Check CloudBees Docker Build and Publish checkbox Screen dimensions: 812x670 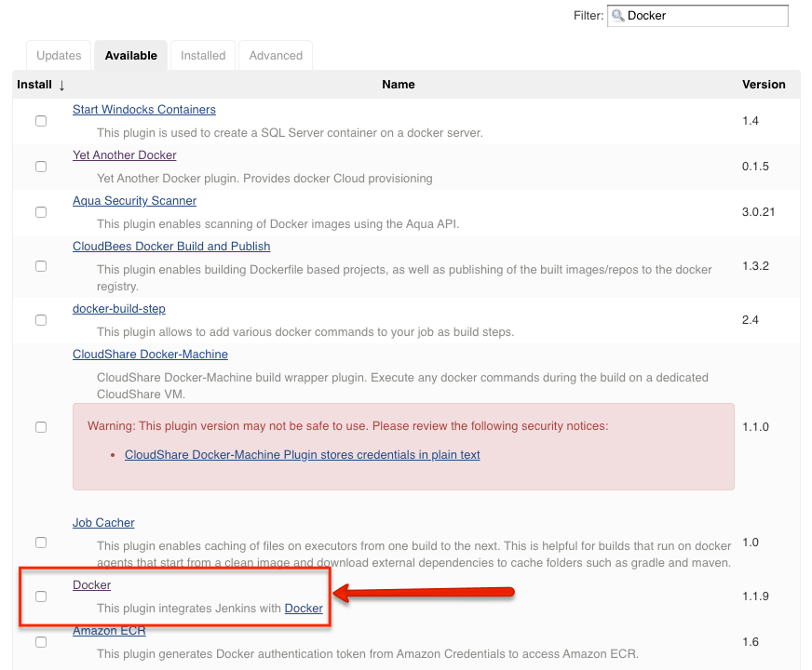click(x=40, y=265)
